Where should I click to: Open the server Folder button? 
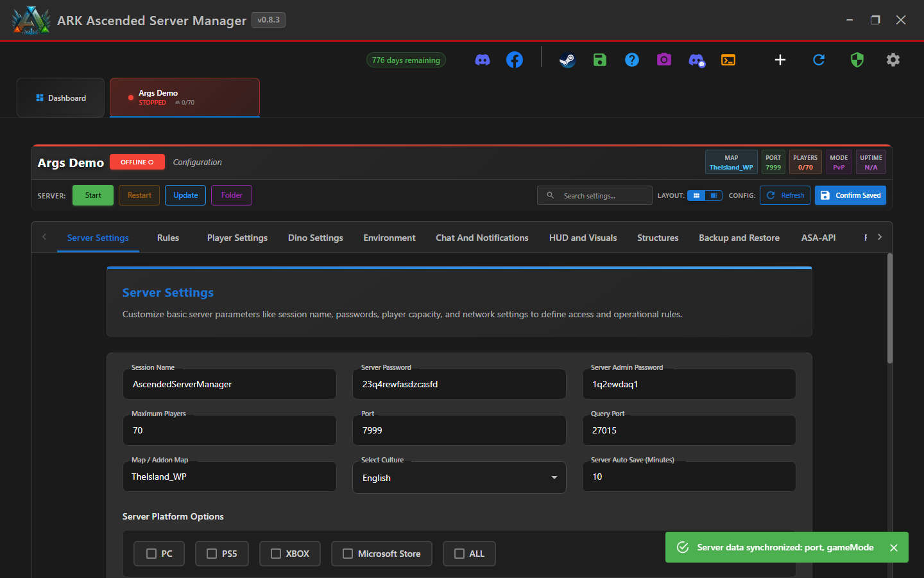pos(232,195)
